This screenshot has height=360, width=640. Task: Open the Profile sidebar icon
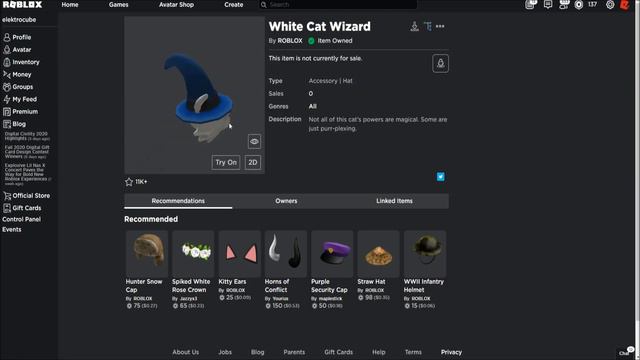pos(7,37)
